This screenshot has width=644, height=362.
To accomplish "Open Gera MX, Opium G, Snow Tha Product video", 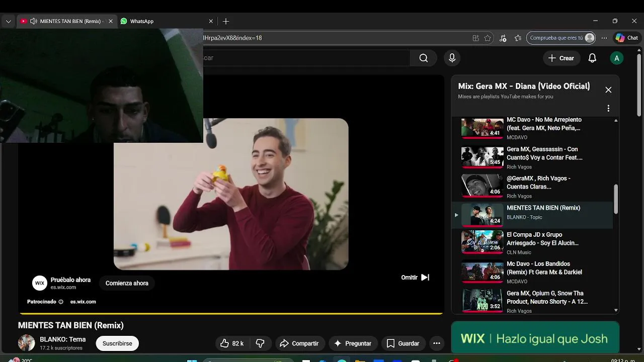I will pos(533,301).
